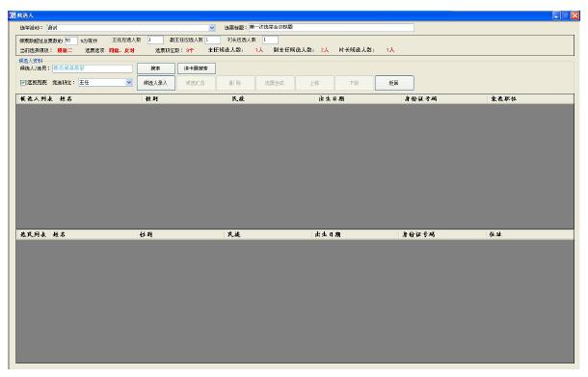588x377 pixels.
Task: Toggle the checkbox left of 竞选职位
Action: tap(23, 83)
